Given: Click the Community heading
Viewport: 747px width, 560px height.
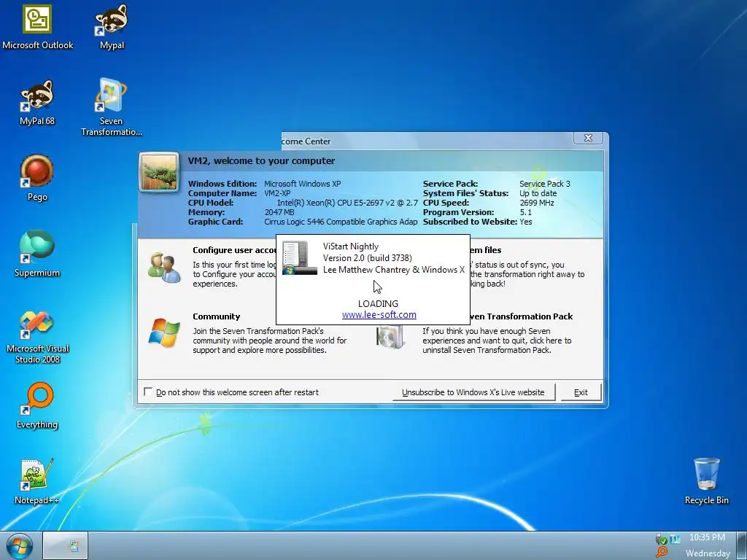Looking at the screenshot, I should pos(216,316).
